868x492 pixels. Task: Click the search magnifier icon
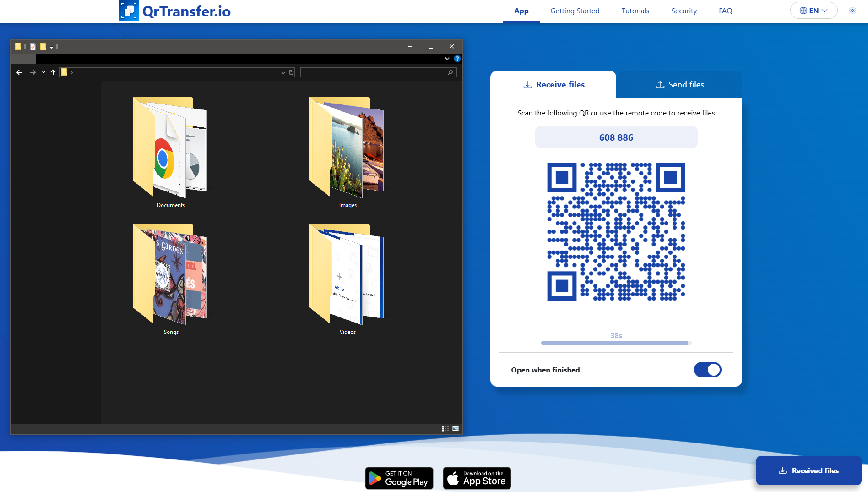[450, 72]
